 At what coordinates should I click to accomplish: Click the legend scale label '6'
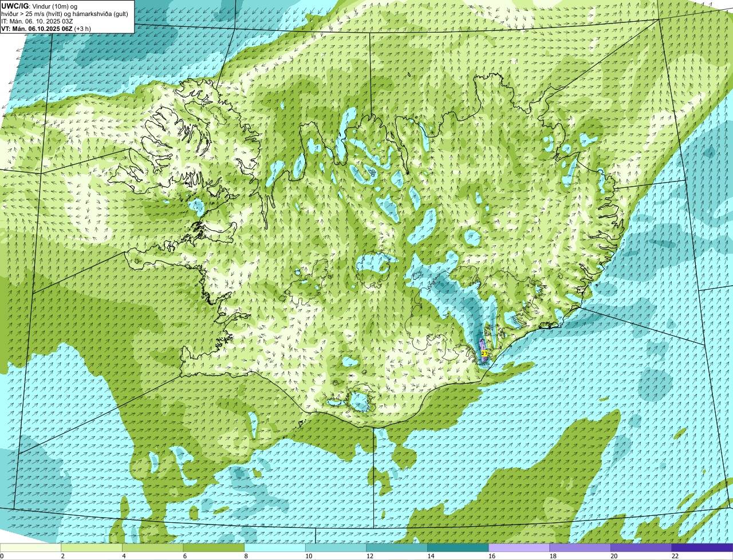185,556
